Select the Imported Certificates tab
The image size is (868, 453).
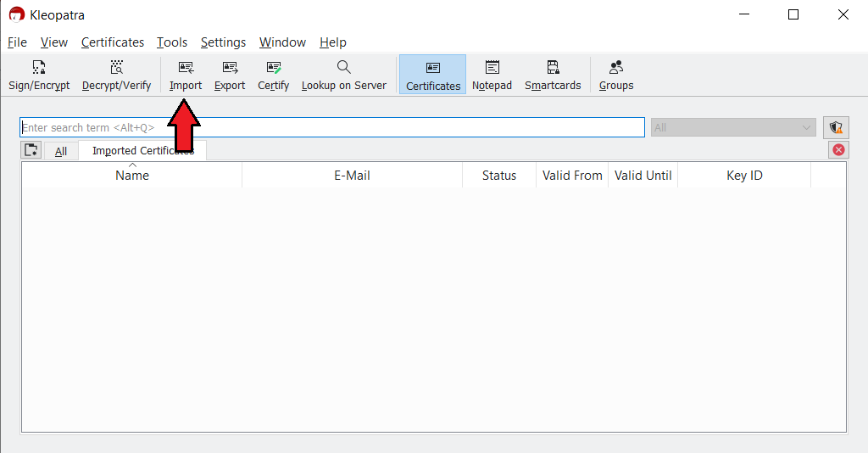142,151
